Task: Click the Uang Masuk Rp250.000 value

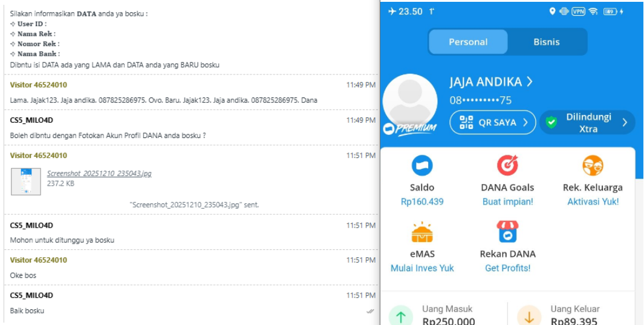Action: pyautogui.click(x=449, y=322)
